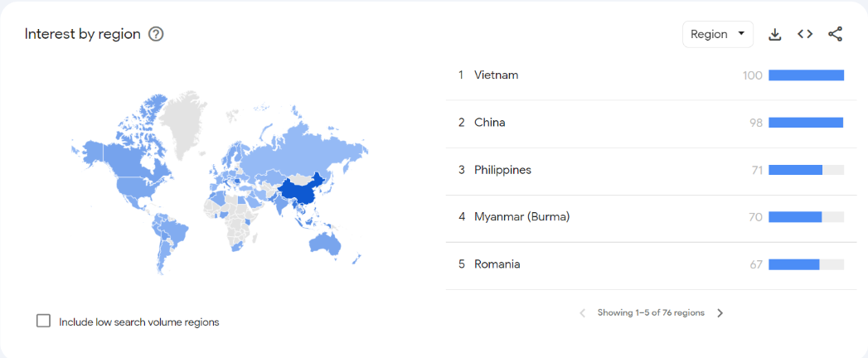Click Australia on the world map
This screenshot has height=358, width=868.
tap(324, 244)
